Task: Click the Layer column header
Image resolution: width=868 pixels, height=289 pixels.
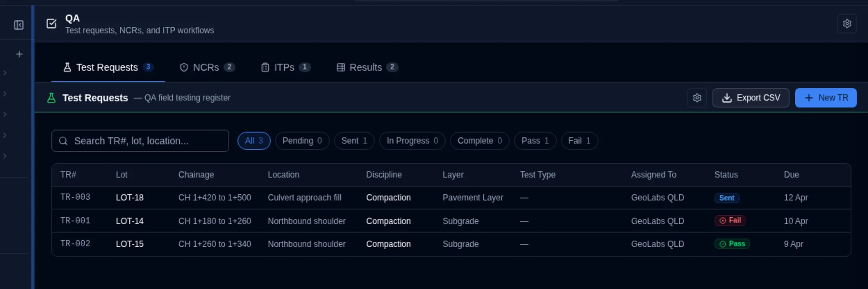Action: pyautogui.click(x=453, y=175)
